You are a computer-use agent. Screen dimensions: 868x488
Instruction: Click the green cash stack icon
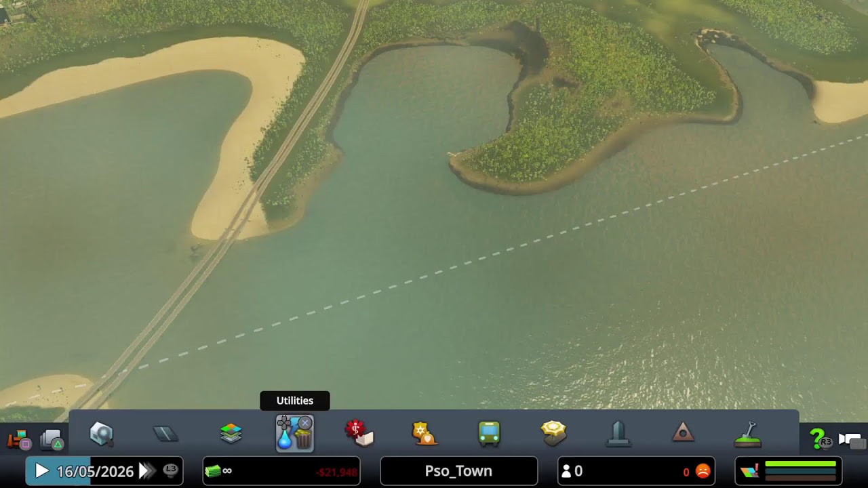pyautogui.click(x=213, y=471)
